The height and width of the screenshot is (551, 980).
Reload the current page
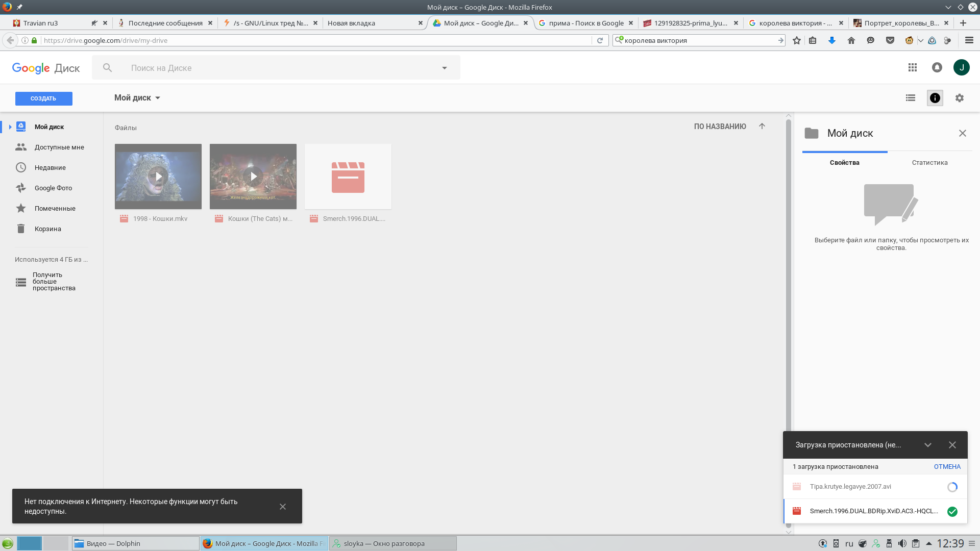600,40
